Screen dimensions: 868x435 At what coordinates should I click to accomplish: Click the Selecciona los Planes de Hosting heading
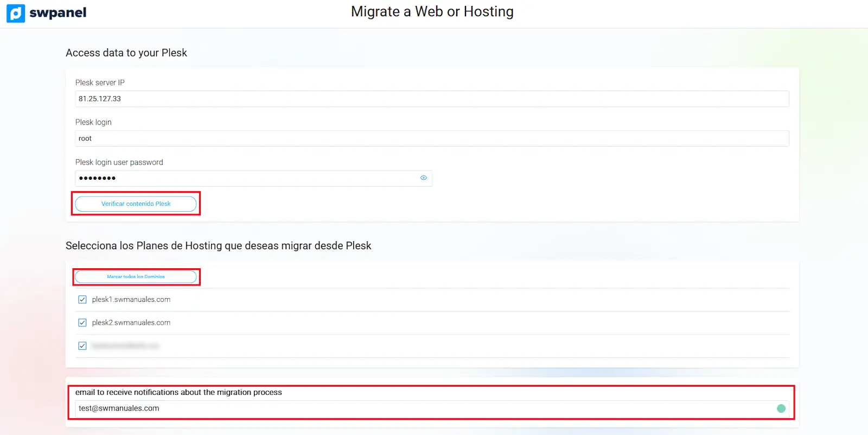click(x=218, y=245)
